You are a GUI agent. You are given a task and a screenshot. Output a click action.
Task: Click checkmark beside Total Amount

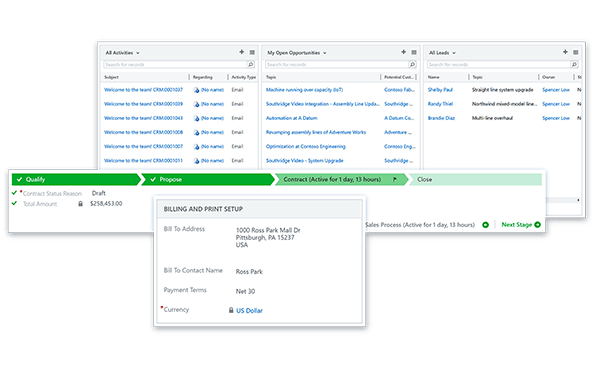14,203
